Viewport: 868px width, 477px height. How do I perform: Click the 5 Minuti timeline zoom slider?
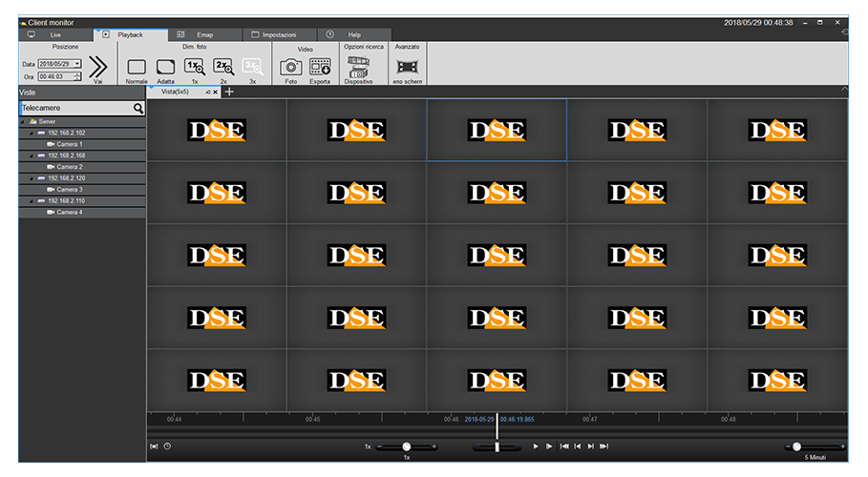click(x=796, y=446)
